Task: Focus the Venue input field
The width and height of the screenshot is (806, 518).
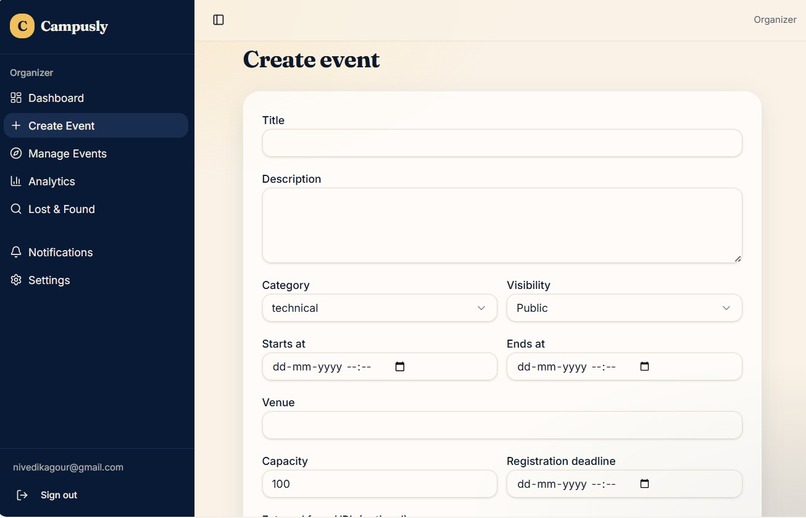Action: coord(502,425)
